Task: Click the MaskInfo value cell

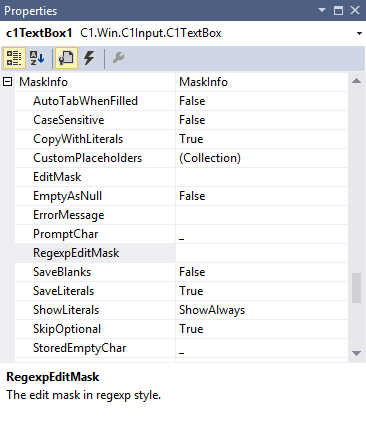Action: pos(262,82)
